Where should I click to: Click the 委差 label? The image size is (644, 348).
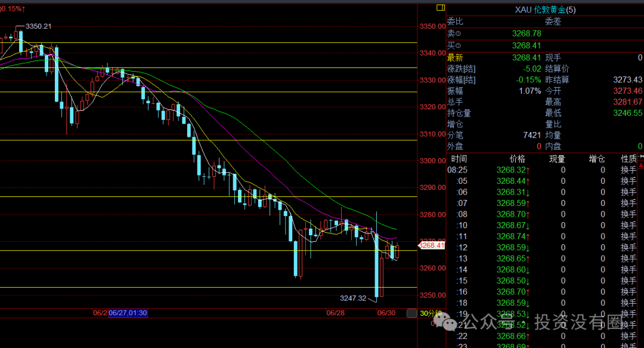pyautogui.click(x=553, y=21)
